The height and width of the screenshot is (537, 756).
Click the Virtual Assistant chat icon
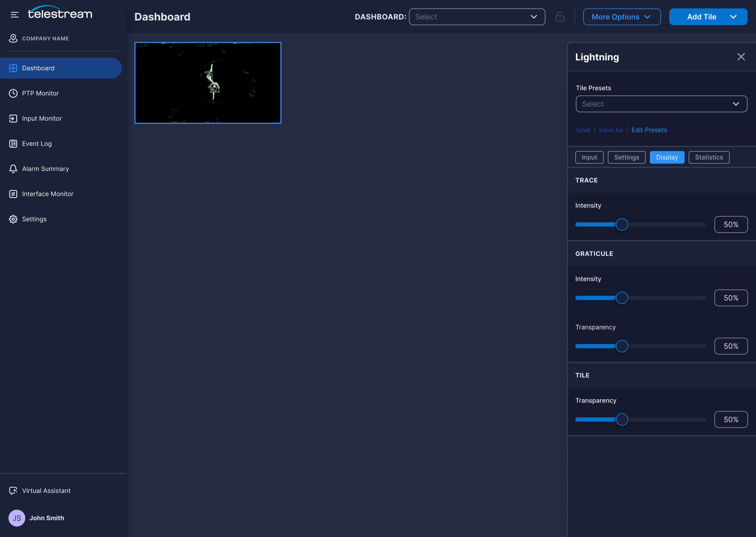click(13, 491)
